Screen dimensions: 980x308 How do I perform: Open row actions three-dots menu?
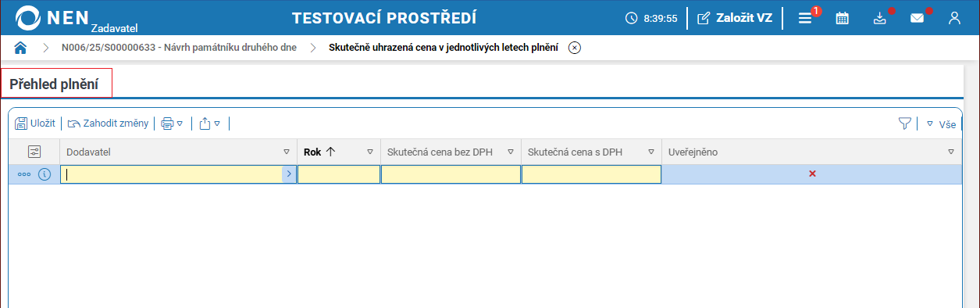click(x=23, y=174)
